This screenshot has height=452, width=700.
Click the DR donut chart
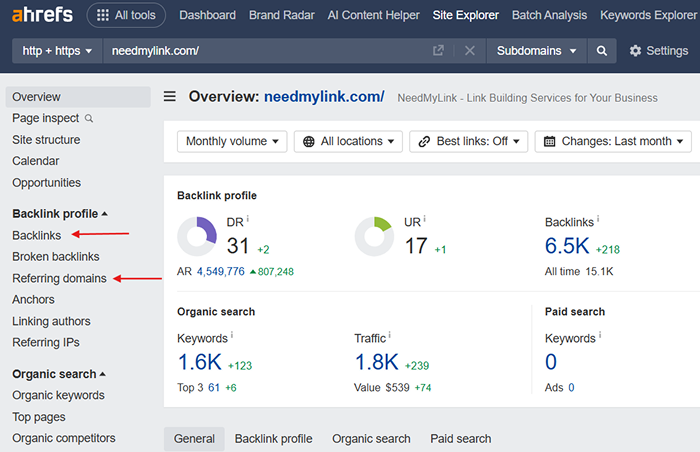point(197,237)
